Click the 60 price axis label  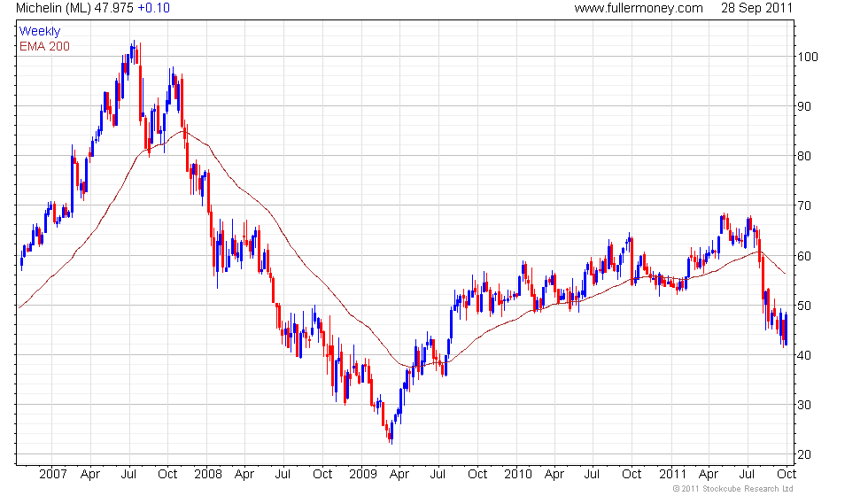pos(804,256)
